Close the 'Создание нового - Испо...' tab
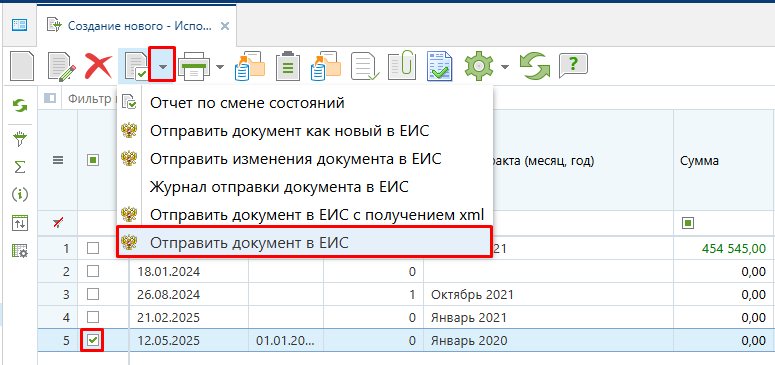The image size is (775, 365). [x=224, y=26]
